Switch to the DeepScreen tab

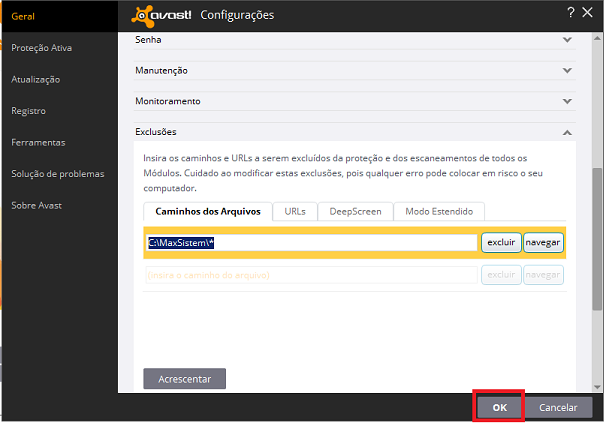(355, 212)
